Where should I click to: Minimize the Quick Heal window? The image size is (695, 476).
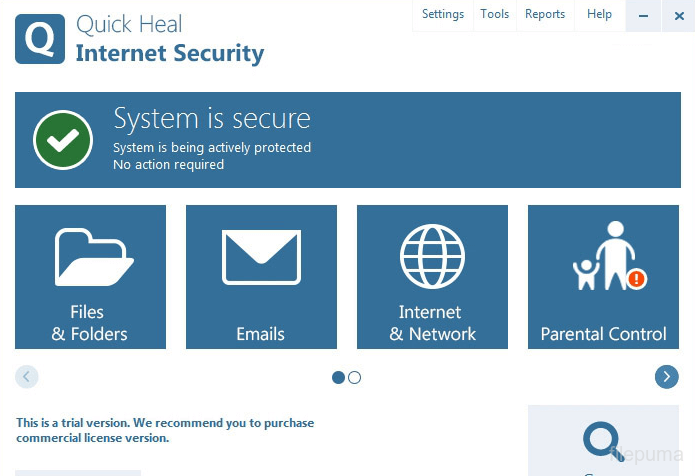643,16
